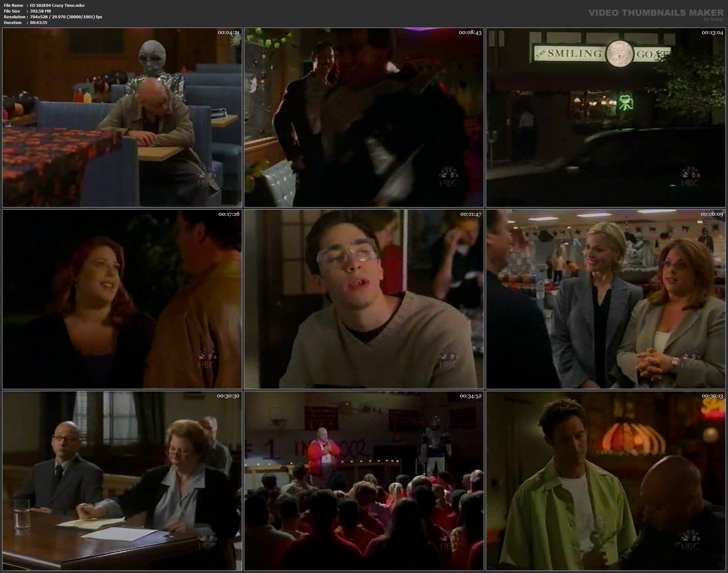Image resolution: width=728 pixels, height=573 pixels.
Task: Click the 392.58 MB file size text
Action: coord(40,11)
